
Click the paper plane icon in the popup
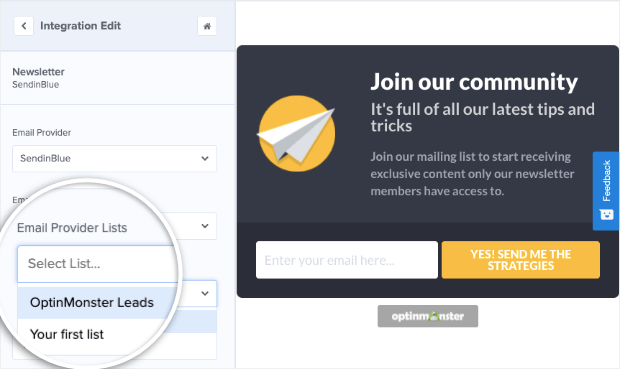click(297, 133)
